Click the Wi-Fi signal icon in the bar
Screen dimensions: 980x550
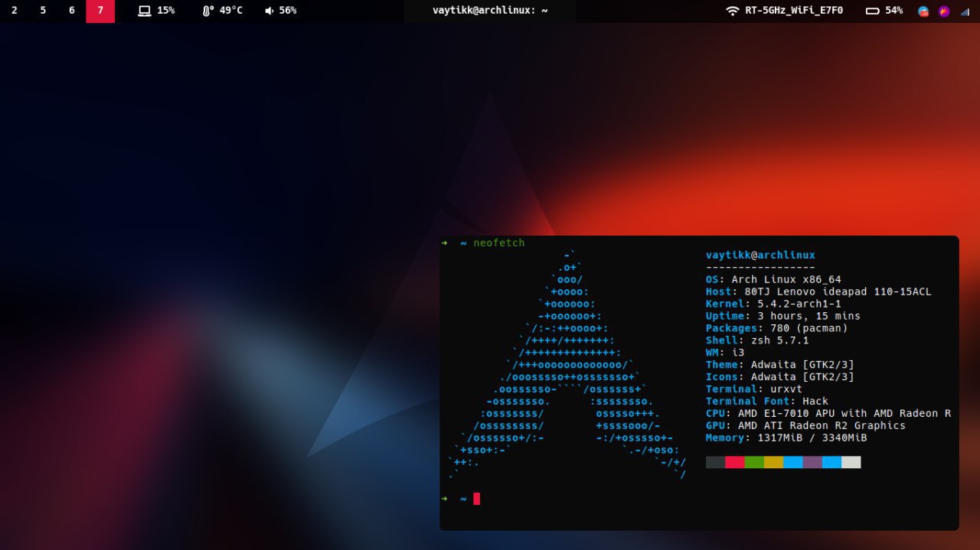(733, 11)
